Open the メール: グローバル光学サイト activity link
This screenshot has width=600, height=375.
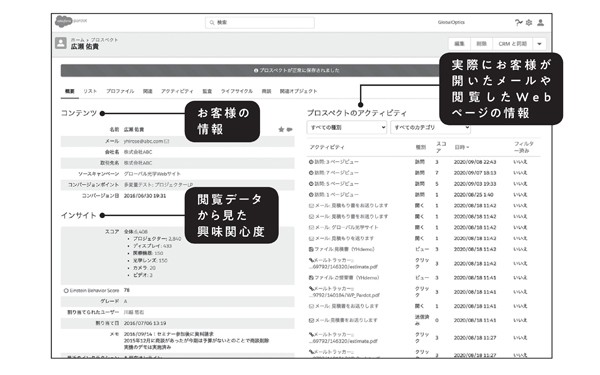[347, 227]
